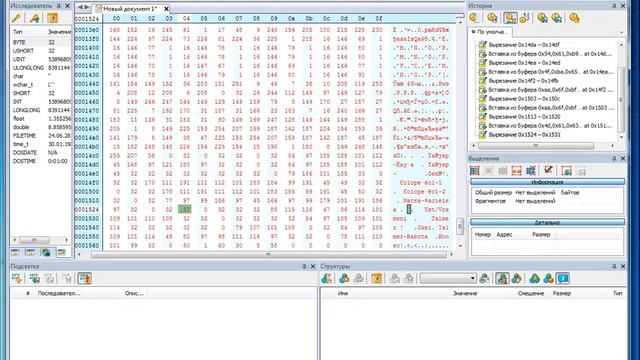Select history entry Вырезание 0x1524 – 0x1531
Image resolution: width=640 pixels, height=360 pixels.
tap(524, 134)
